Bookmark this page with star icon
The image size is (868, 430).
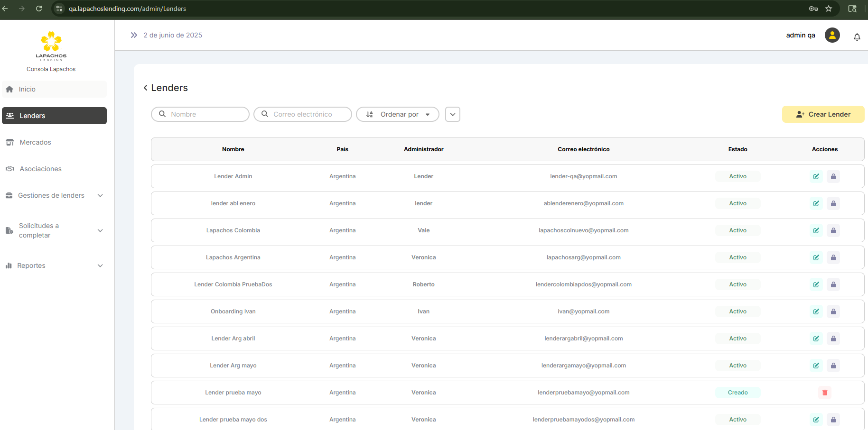829,9
